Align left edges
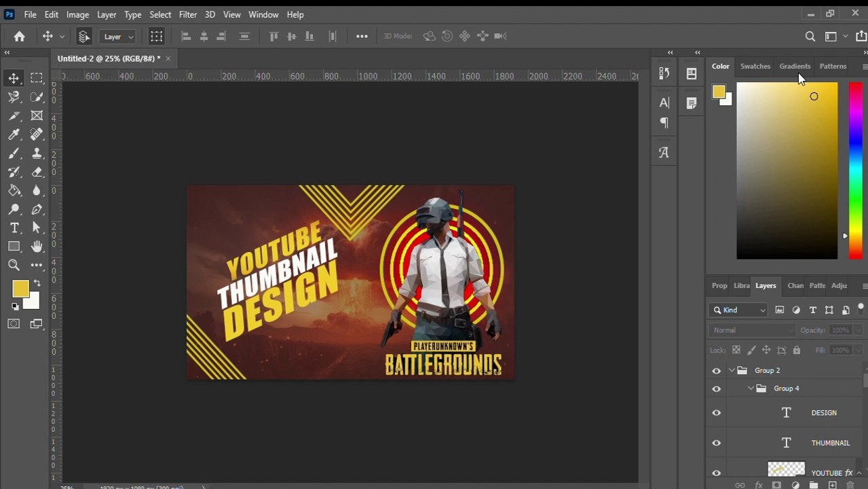868x489 pixels. coord(186,37)
